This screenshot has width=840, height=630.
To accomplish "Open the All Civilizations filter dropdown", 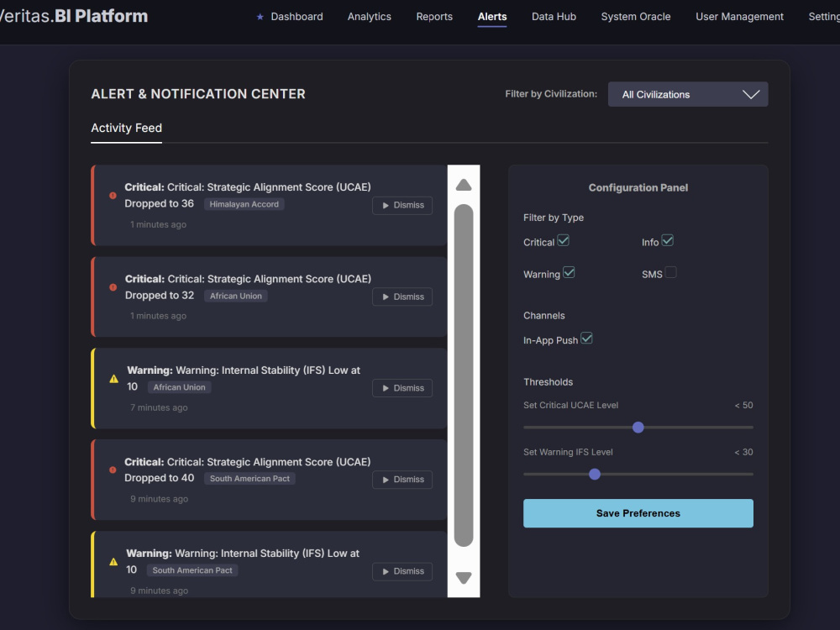I will coord(688,94).
